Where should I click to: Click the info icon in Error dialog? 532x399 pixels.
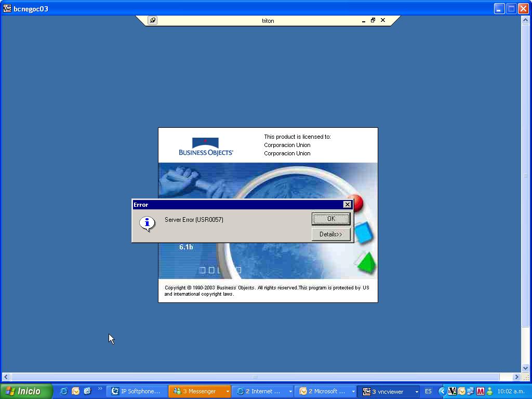[147, 223]
